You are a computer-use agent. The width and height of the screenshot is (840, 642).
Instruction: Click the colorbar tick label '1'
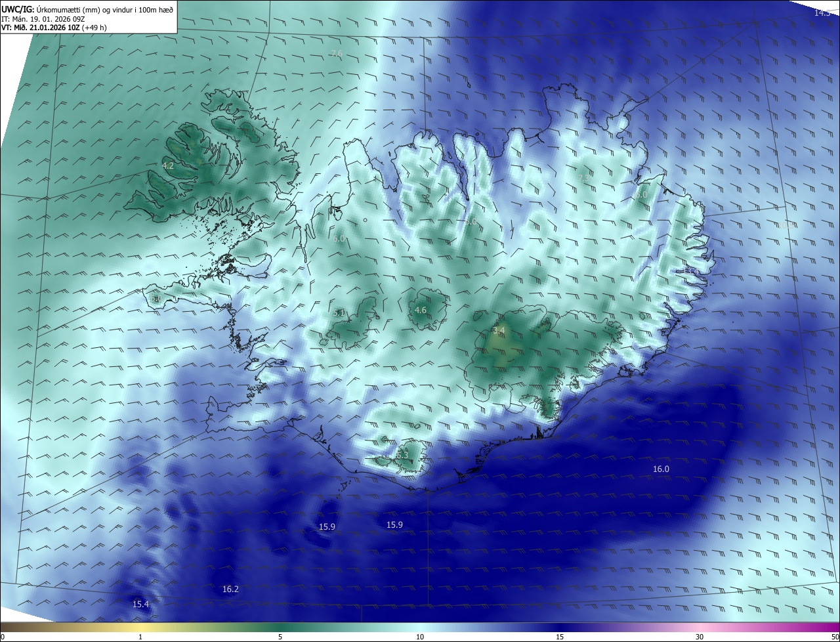(141, 637)
